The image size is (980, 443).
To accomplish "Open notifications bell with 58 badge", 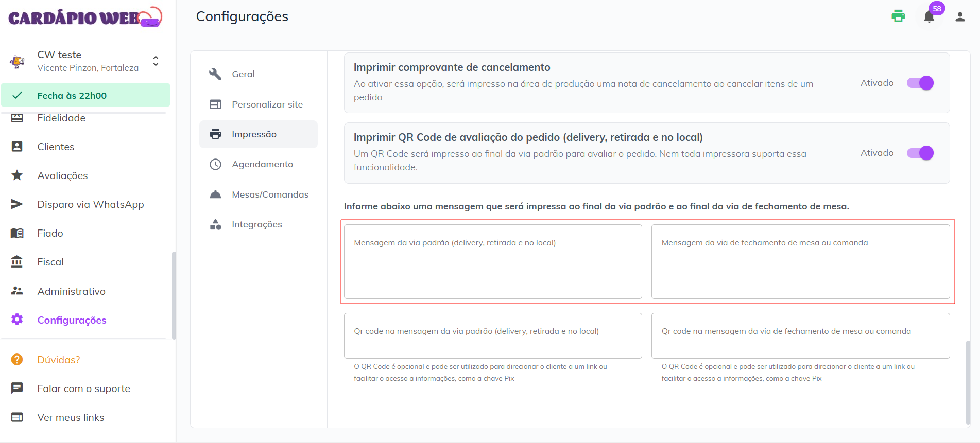I will 929,17.
